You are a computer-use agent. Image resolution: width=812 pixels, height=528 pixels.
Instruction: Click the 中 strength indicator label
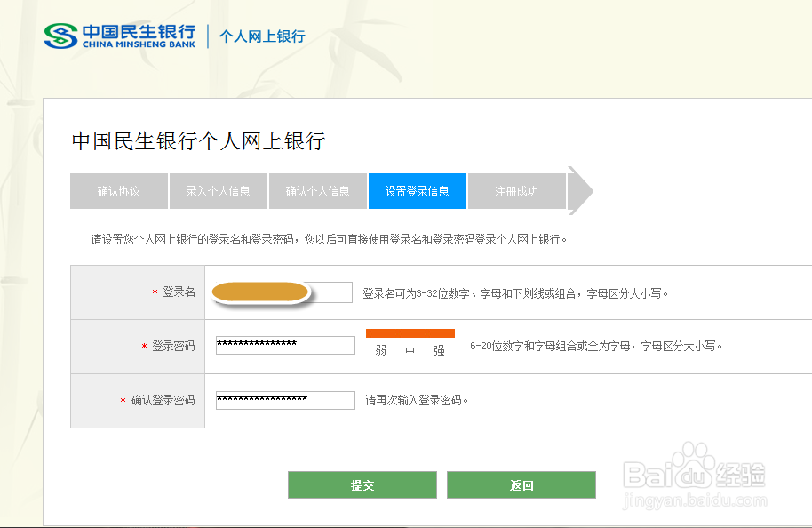pyautogui.click(x=410, y=350)
